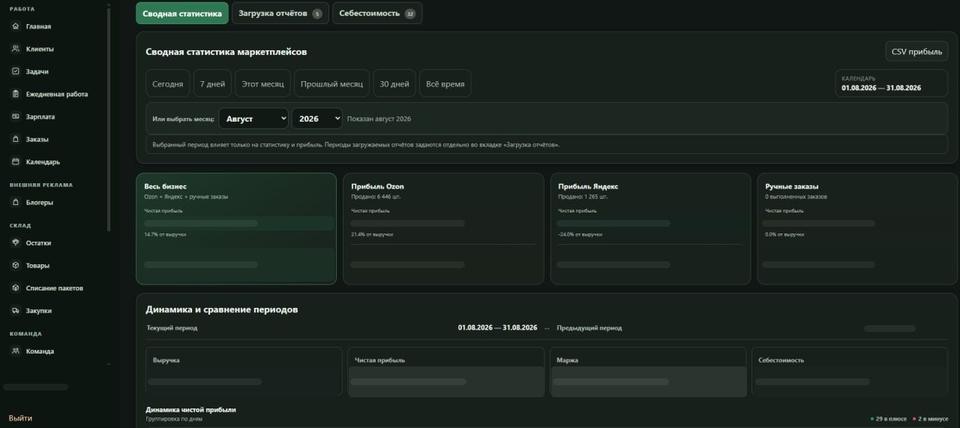The width and height of the screenshot is (960, 428).
Task: Open the Главная home icon in sidebar
Action: coord(16,26)
